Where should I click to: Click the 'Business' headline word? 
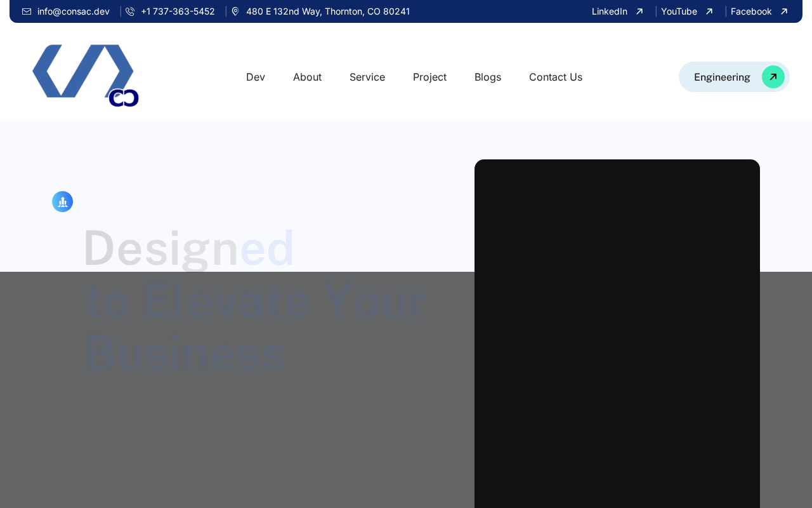185,353
